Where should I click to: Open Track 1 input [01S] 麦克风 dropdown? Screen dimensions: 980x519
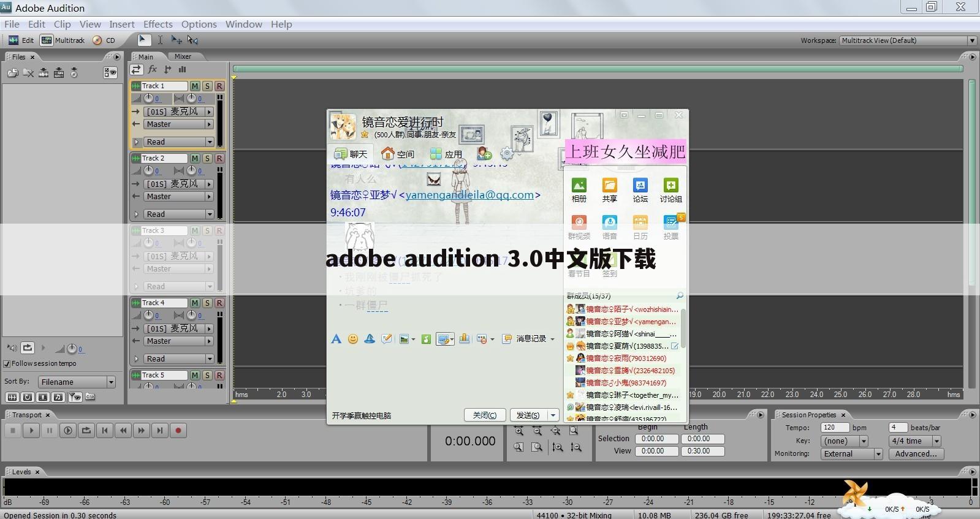178,112
